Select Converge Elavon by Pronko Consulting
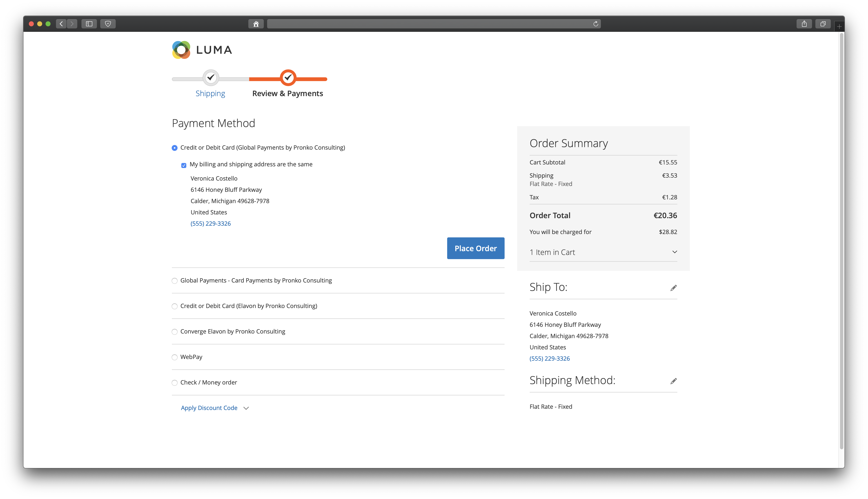 click(175, 332)
